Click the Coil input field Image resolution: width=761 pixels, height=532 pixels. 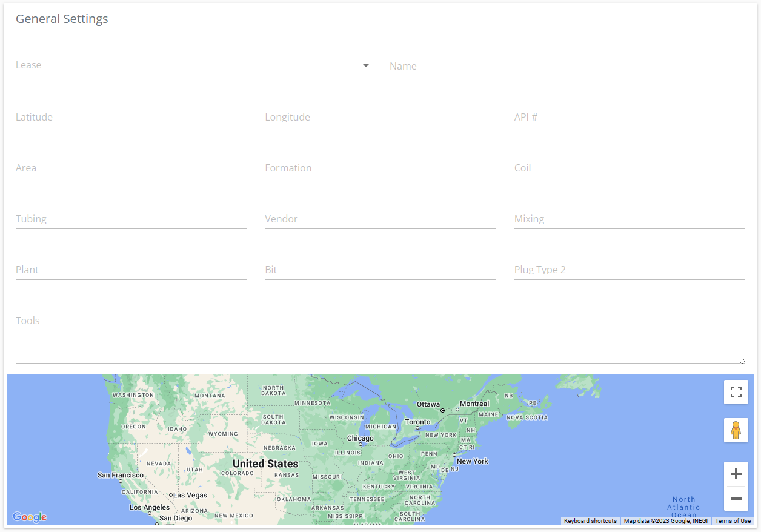tap(629, 168)
